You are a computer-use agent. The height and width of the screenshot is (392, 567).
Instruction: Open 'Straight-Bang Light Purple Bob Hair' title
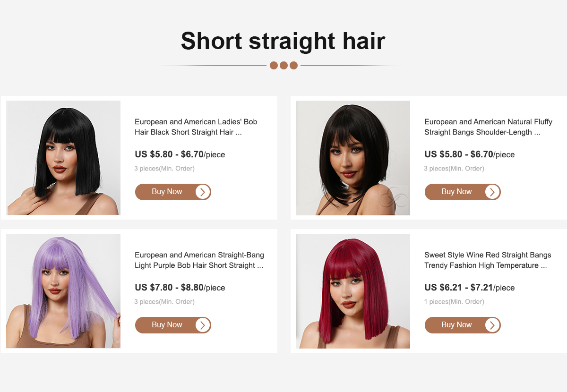199,260
